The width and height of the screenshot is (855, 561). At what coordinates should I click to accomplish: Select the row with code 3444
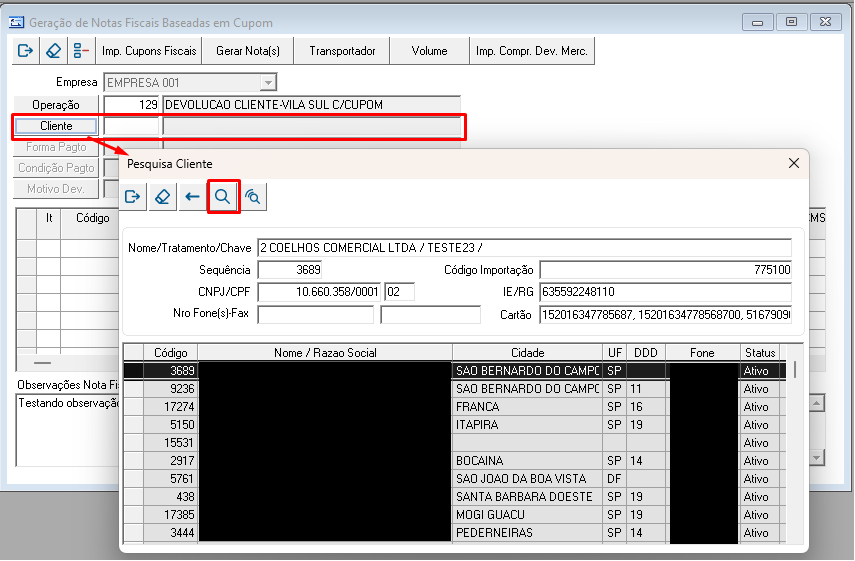tap(455, 533)
